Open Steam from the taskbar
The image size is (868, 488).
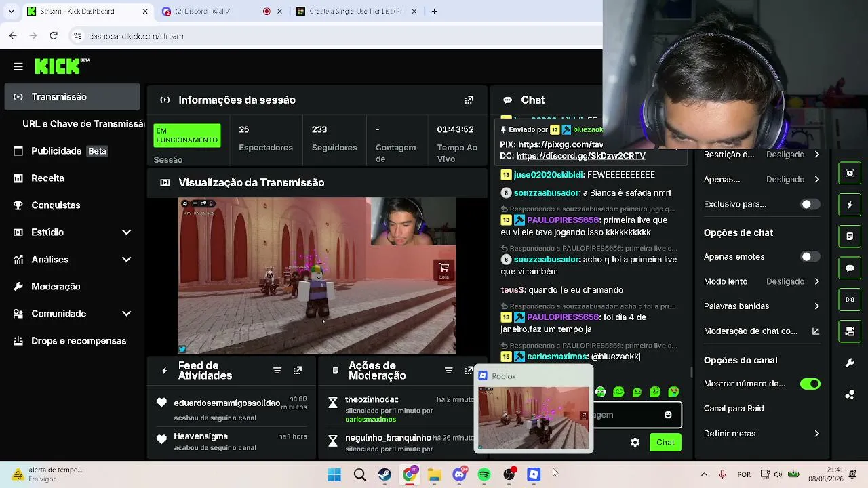[x=384, y=474]
